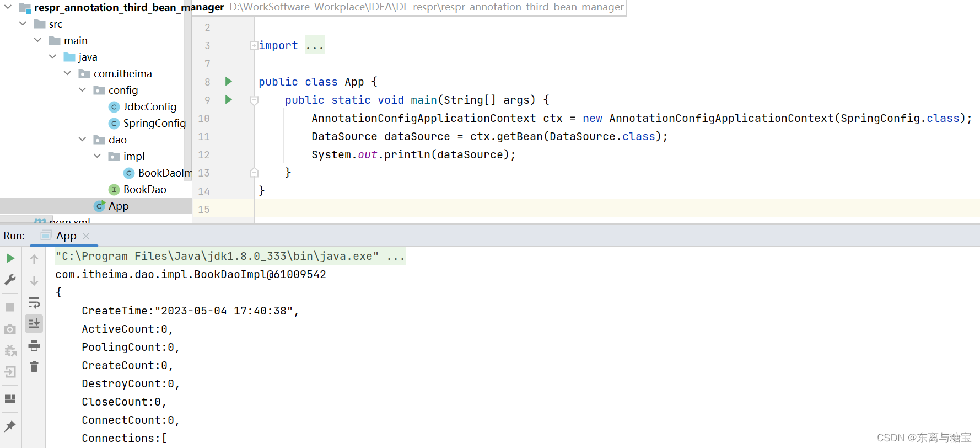This screenshot has height=448, width=980.
Task: Select the java folder
Action: [x=88, y=57]
